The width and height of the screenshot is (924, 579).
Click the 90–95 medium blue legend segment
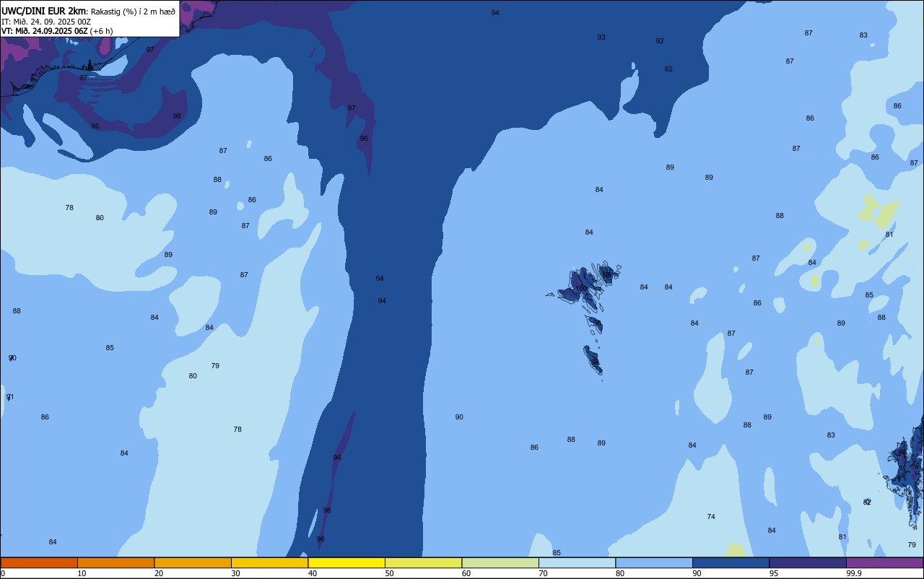point(731,562)
